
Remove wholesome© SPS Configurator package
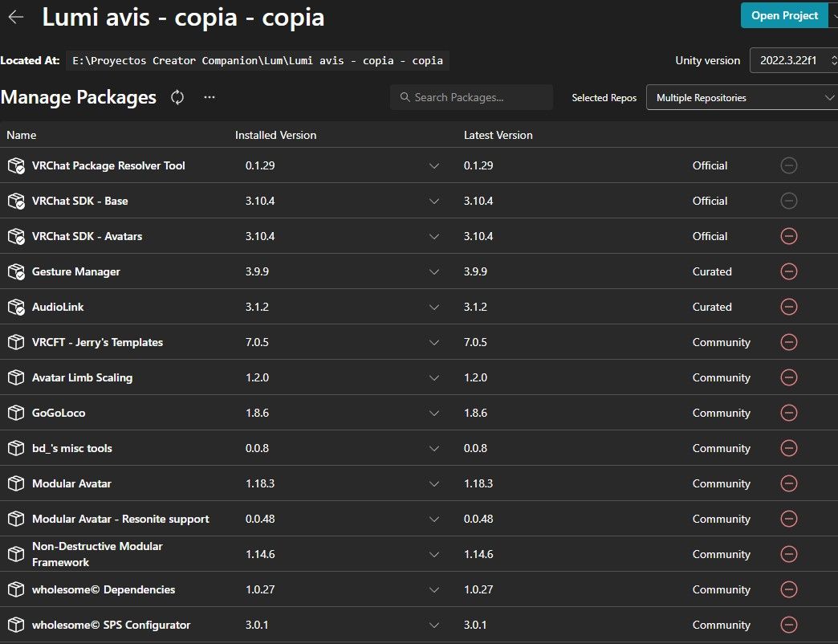coord(789,624)
